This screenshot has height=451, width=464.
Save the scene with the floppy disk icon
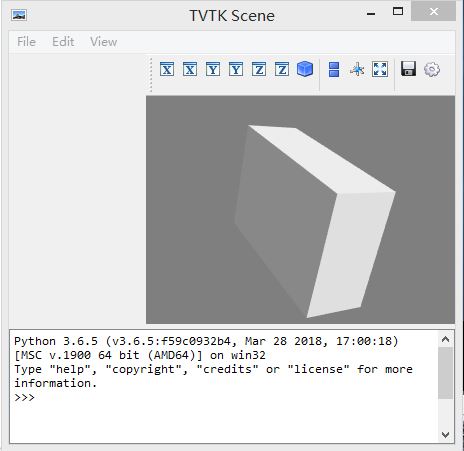point(408,69)
